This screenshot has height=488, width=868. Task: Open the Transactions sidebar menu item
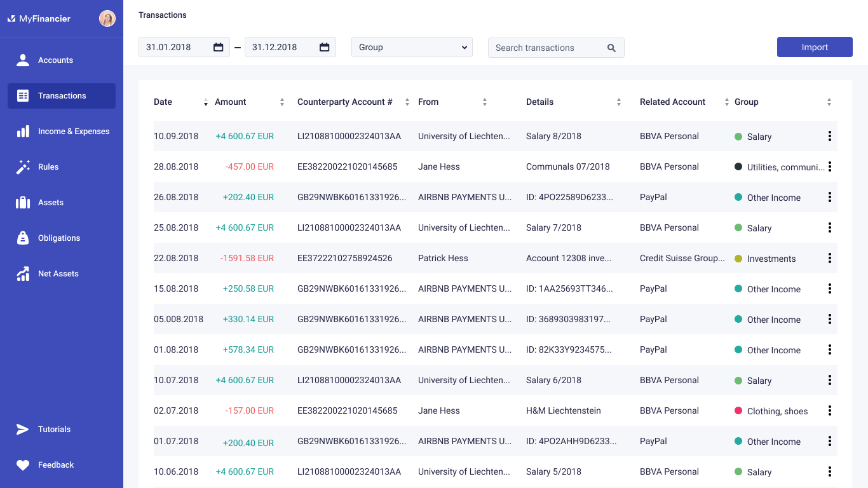coord(62,96)
